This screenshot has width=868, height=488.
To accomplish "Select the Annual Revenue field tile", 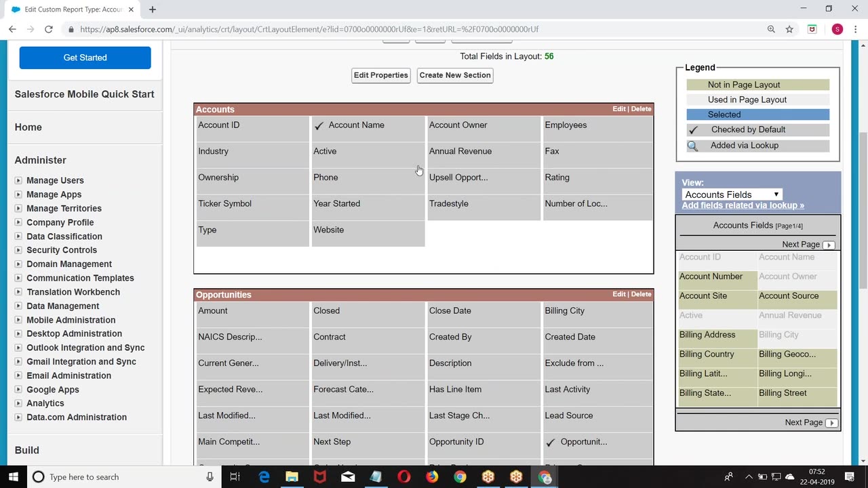I will tap(484, 155).
